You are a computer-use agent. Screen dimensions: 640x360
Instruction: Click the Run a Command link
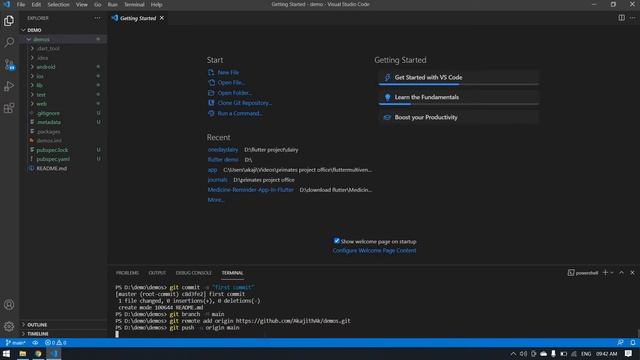(x=240, y=113)
